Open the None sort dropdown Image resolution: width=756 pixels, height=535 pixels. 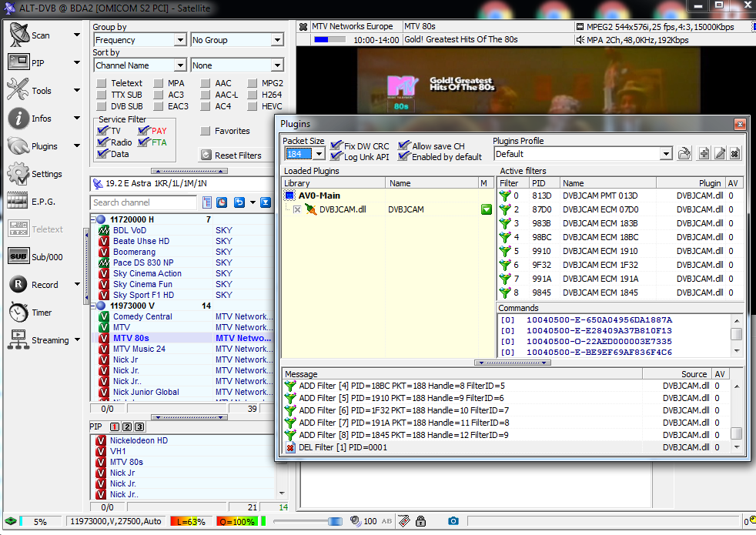click(x=277, y=65)
